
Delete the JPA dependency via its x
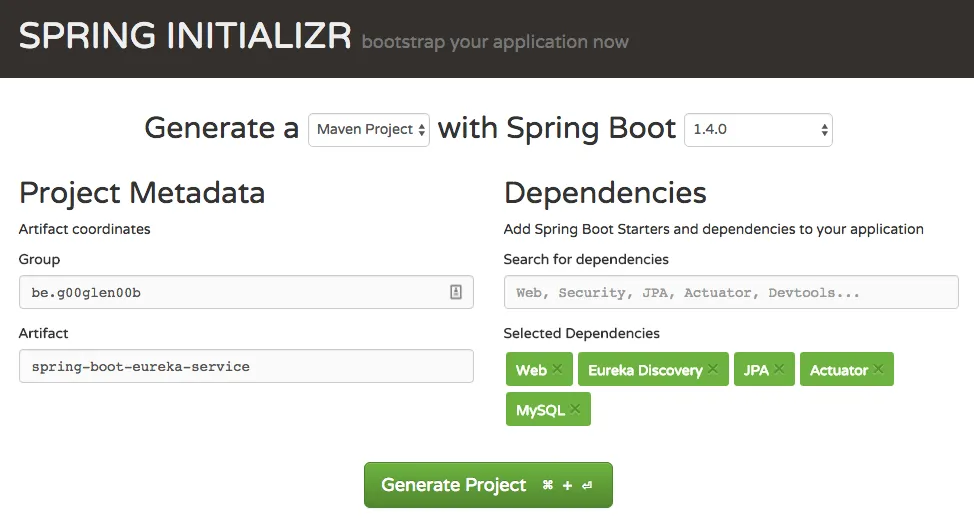tap(780, 370)
